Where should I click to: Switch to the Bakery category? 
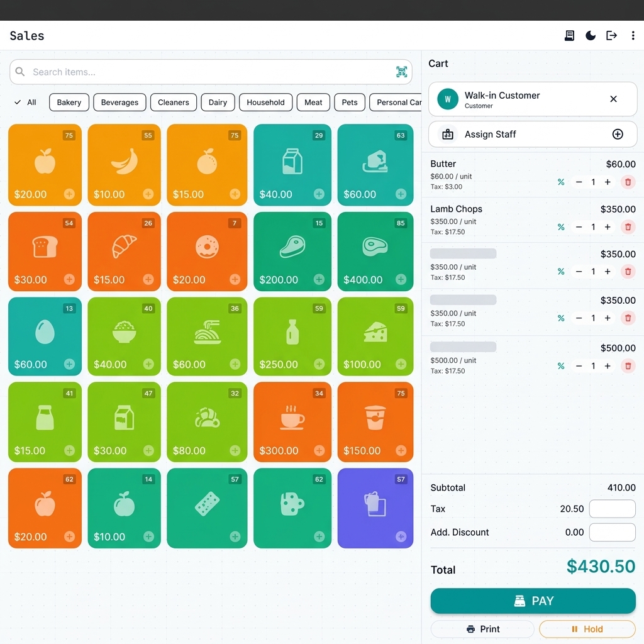click(69, 102)
